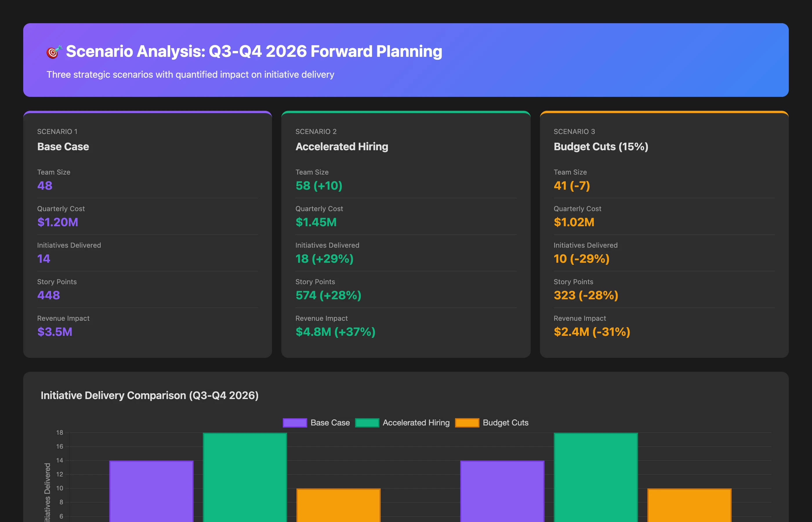The width and height of the screenshot is (812, 522).
Task: Click story points value 323 (-28%)
Action: (x=586, y=295)
